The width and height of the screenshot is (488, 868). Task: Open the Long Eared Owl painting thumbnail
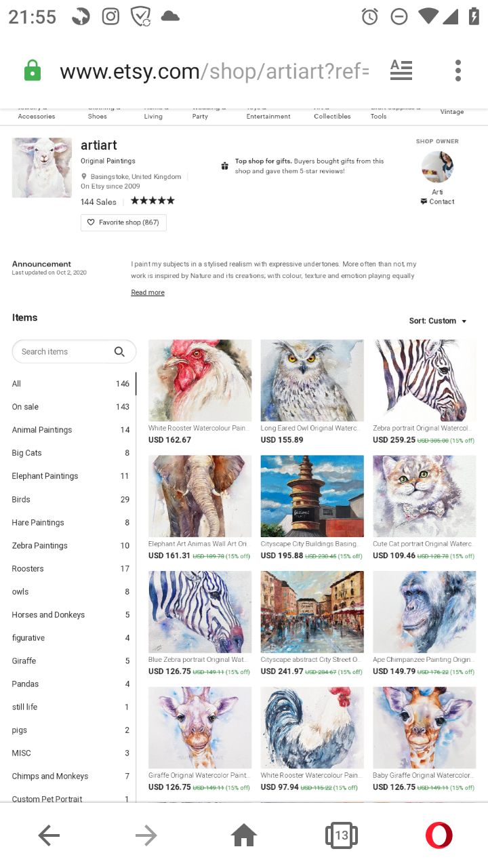pos(312,380)
